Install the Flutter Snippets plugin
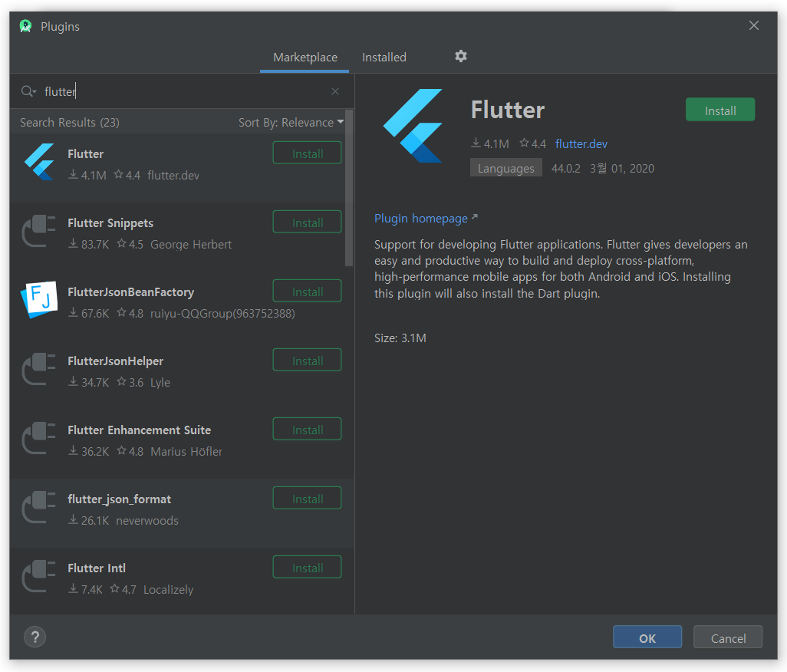Viewport: 787px width, 672px height. tap(307, 222)
